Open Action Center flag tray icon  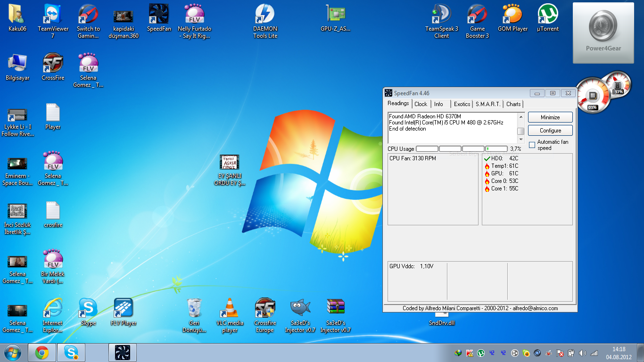[560, 353]
